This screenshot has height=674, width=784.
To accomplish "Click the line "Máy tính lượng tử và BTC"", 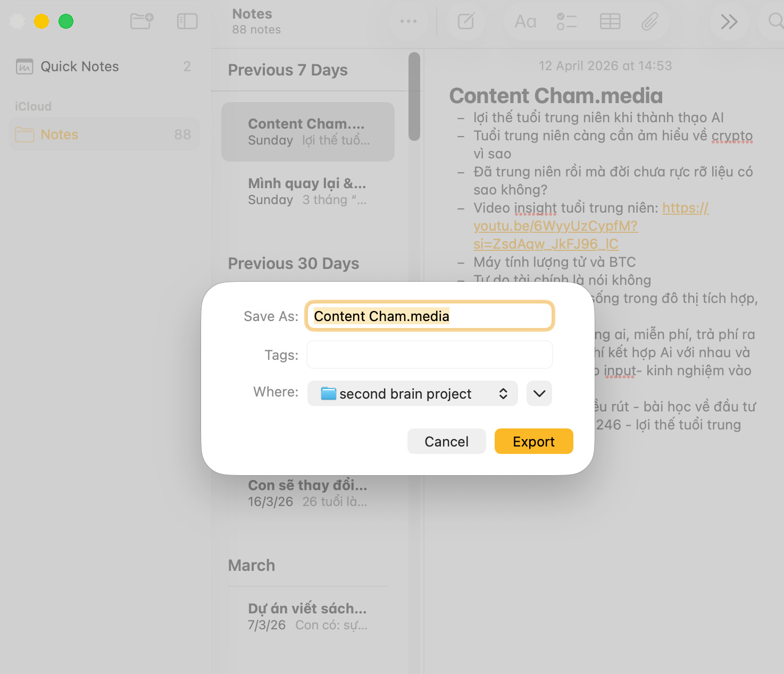I will pos(555,262).
